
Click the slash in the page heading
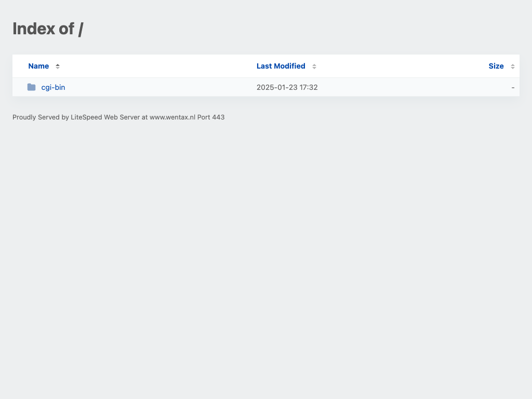click(x=81, y=29)
